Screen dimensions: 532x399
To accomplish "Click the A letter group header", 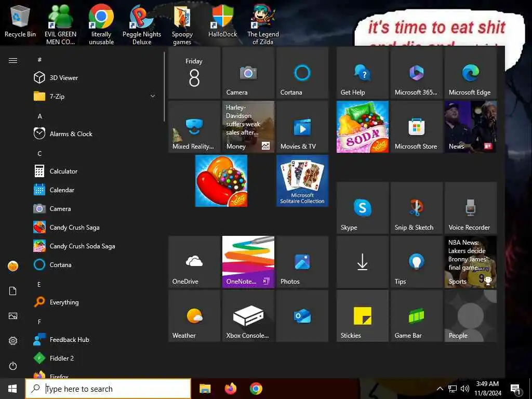I will tap(39, 116).
